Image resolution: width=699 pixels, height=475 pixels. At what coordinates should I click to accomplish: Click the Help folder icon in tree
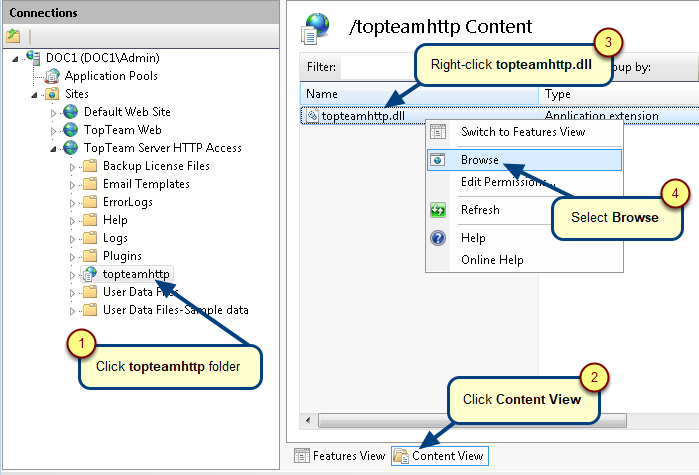click(90, 220)
